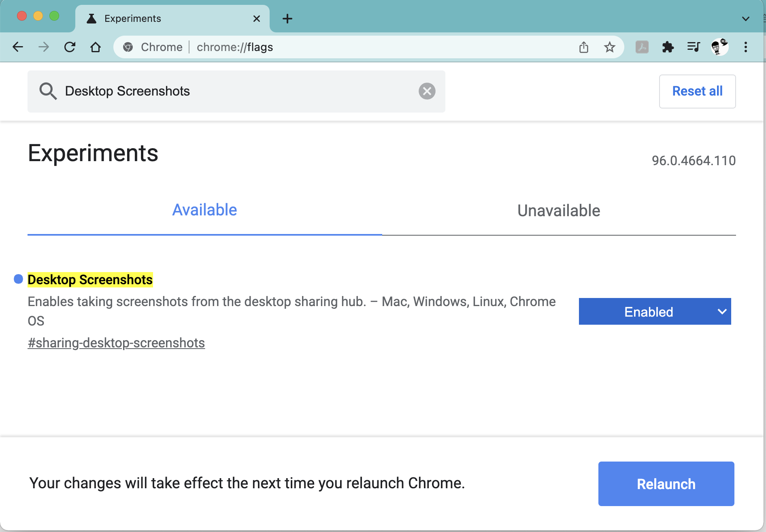Expand the tab search chevron
Screen dimensions: 766x532
[745, 19]
